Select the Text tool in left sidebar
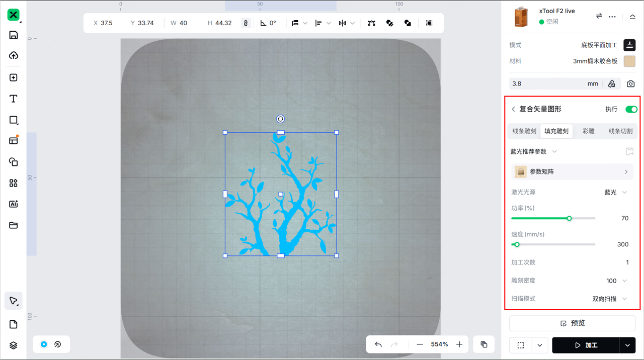This screenshot has height=360, width=644. (14, 99)
